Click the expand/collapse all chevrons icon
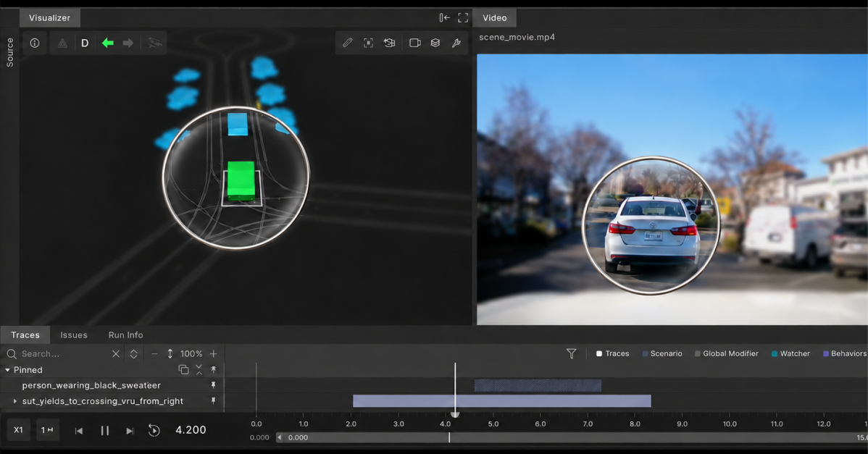 [x=133, y=353]
